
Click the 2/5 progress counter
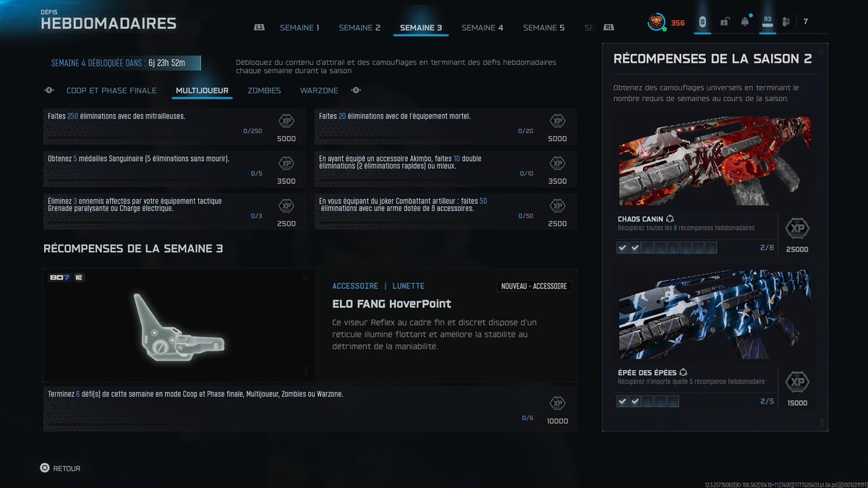point(767,401)
